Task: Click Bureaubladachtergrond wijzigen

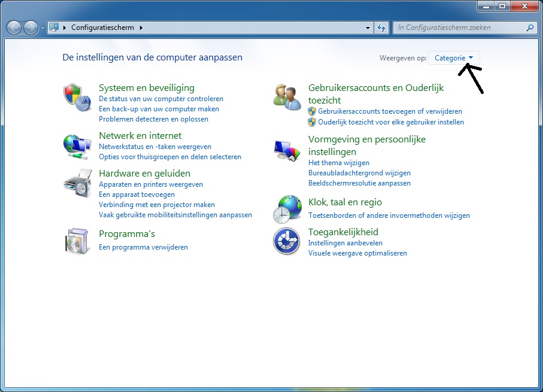Action: 359,173
